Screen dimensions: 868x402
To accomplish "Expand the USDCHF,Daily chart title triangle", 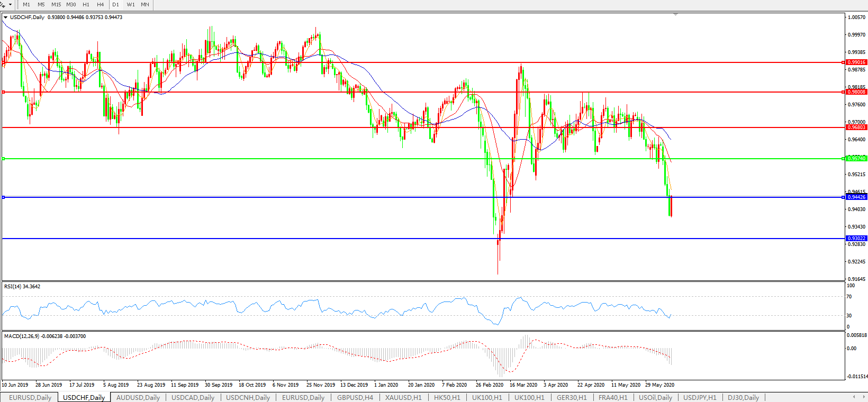I will (x=6, y=17).
